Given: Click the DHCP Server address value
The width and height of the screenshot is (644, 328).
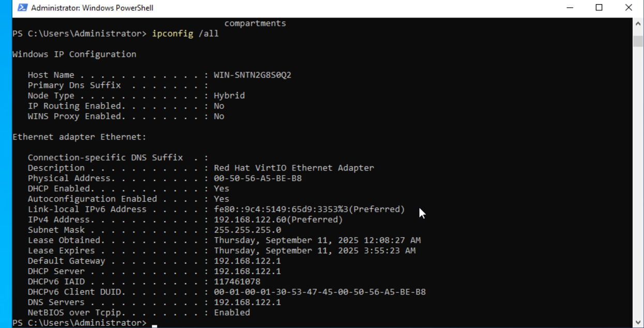Looking at the screenshot, I should click(x=247, y=271).
